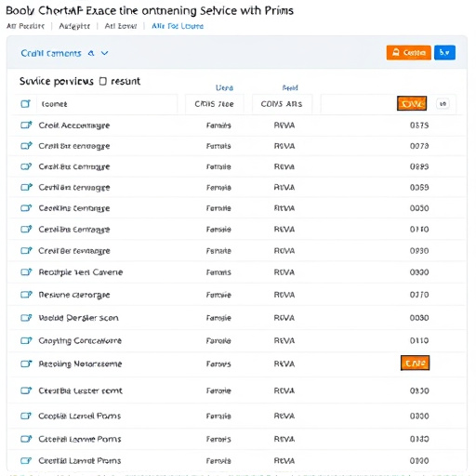Select the CreatBia Lester cemt row name
Viewport: 476px width, 476px height.
point(80,390)
